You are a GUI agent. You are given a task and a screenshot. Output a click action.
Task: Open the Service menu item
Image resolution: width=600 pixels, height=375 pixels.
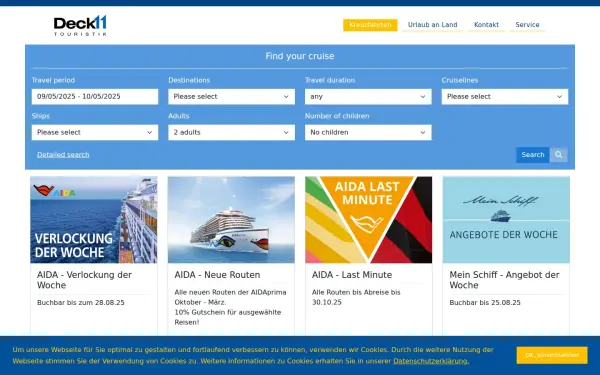click(x=527, y=25)
